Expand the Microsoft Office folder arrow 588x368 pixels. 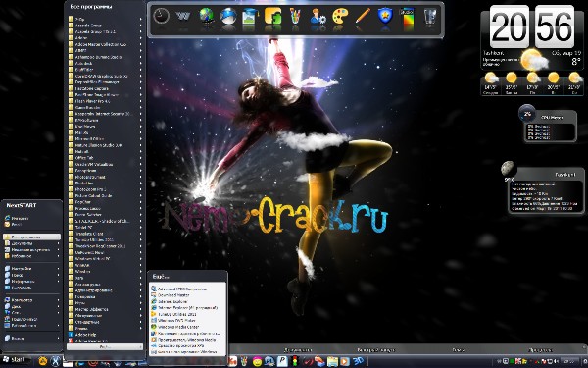(x=140, y=139)
